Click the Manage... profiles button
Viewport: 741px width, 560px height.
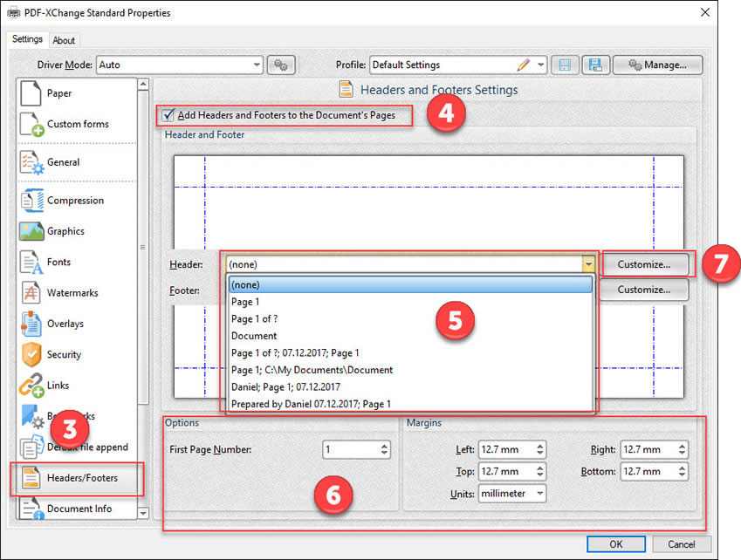[657, 65]
